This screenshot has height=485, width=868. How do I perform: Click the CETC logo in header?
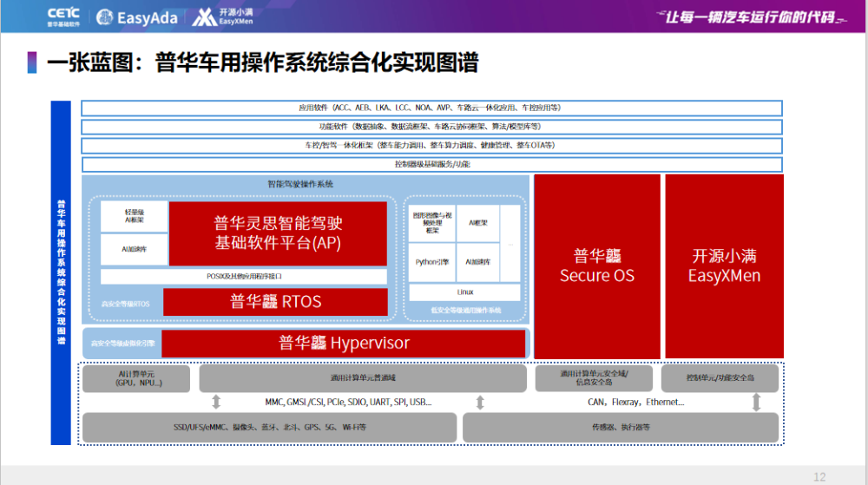[x=63, y=17]
